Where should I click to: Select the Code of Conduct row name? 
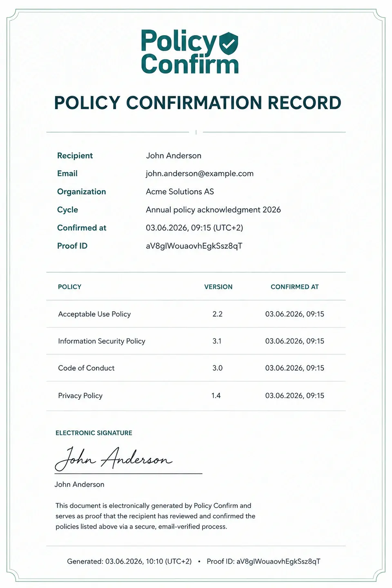(x=86, y=368)
